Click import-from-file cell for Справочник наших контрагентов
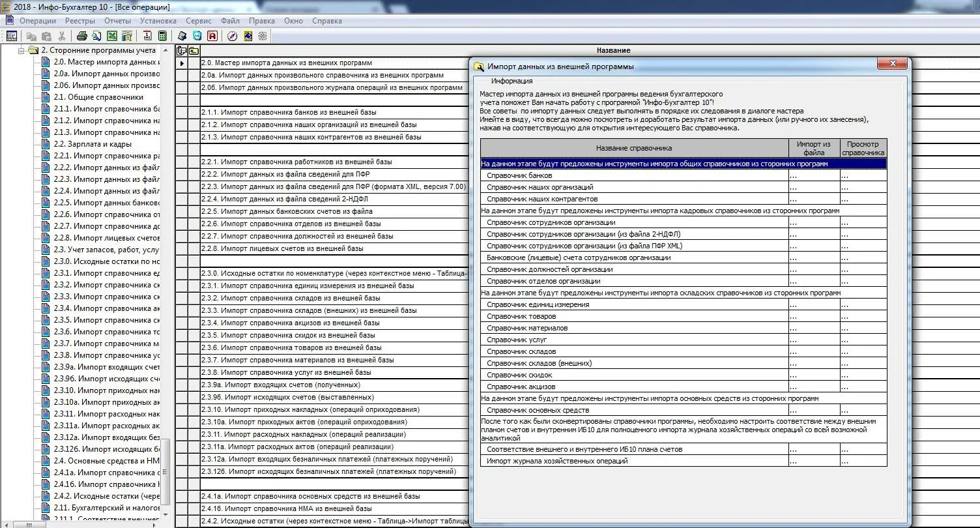 814,199
